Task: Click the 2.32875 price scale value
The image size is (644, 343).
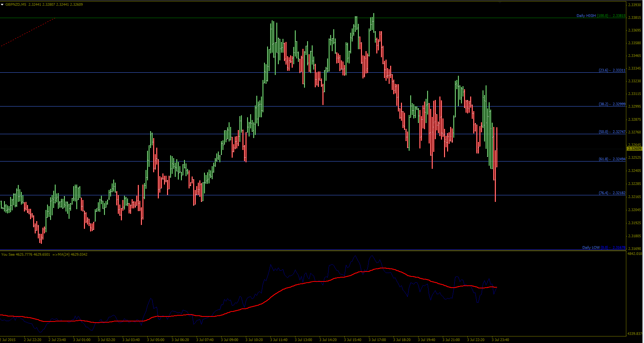Action: click(634, 120)
